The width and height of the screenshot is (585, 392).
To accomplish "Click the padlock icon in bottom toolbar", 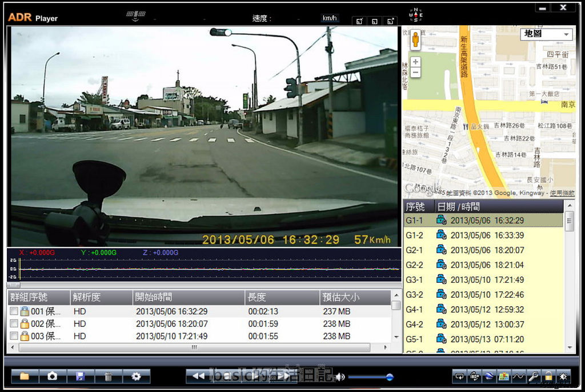I will coord(548,376).
